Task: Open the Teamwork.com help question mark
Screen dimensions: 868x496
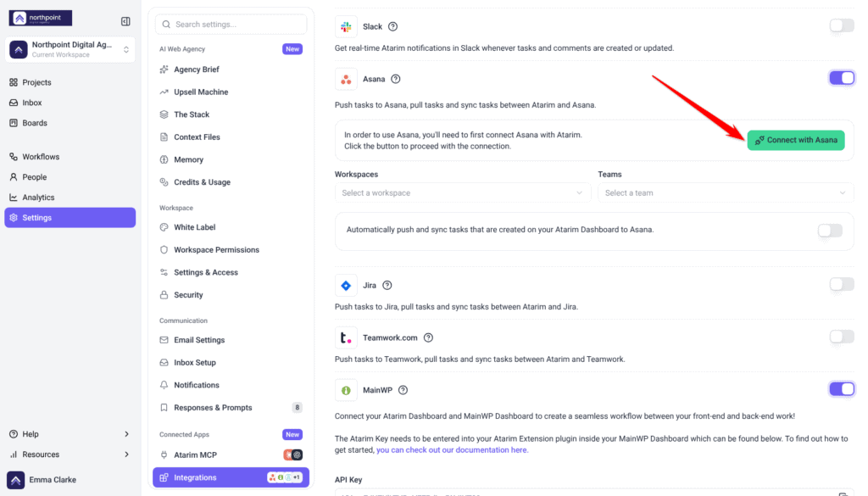Action: click(428, 337)
